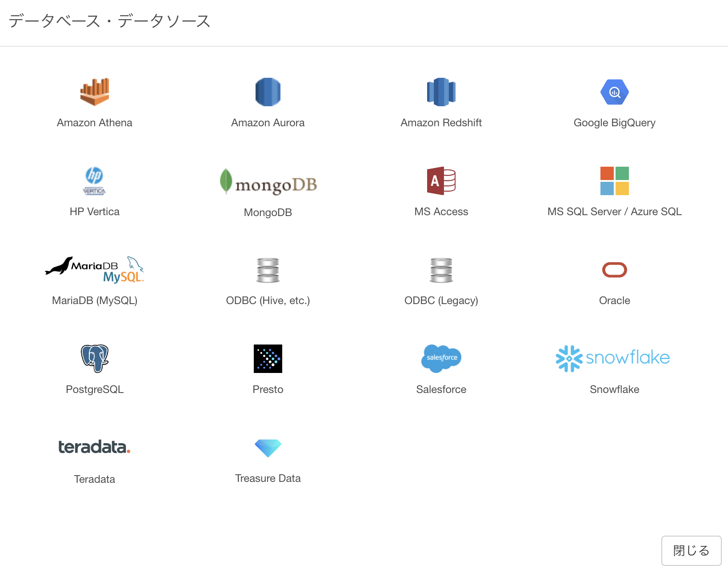Click the Salesforce text label
Screen dimensions: 728x569
[441, 389]
